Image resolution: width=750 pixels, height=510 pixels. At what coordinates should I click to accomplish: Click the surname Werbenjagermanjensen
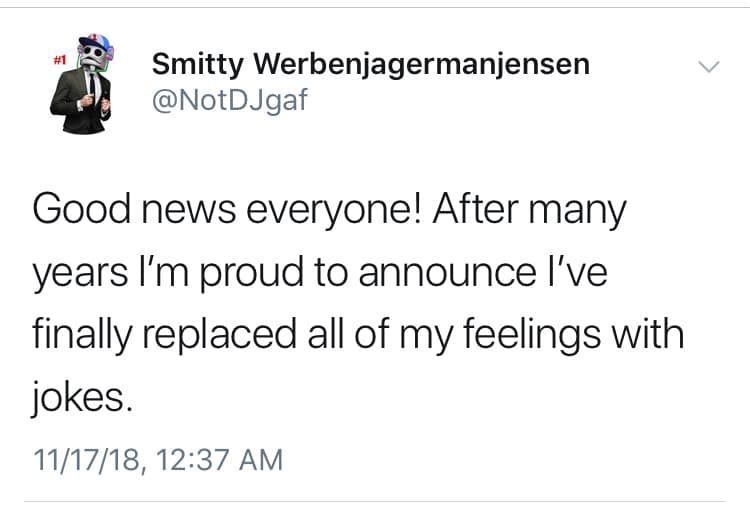tap(421, 65)
